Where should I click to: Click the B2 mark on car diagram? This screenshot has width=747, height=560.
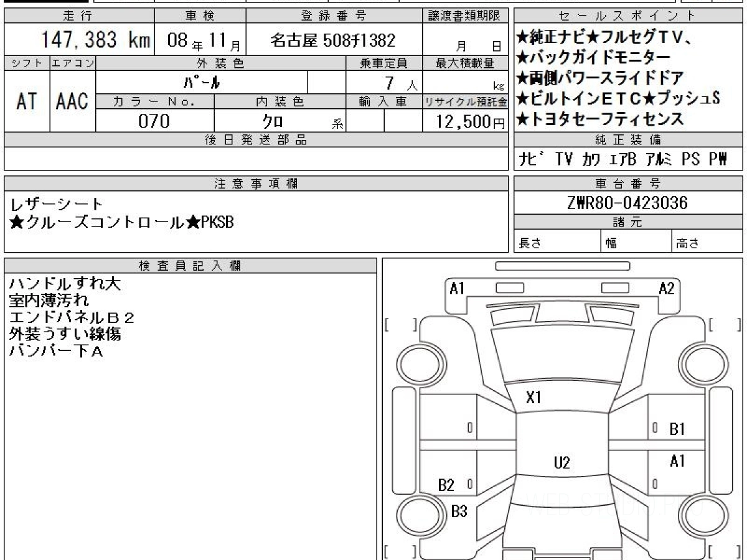(x=446, y=485)
